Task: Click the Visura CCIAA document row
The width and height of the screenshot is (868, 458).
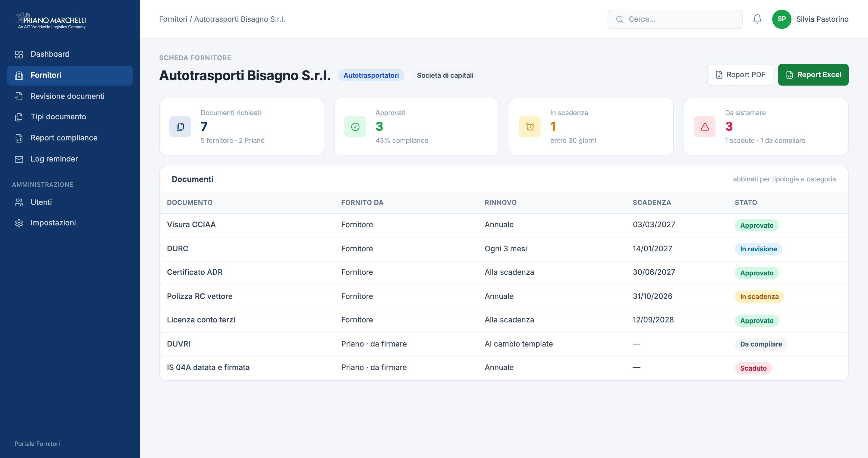Action: (504, 225)
